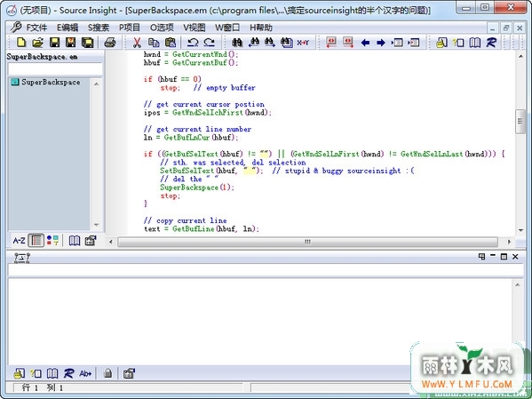Click the editor horizontal scrollbar thumb

coord(307,242)
